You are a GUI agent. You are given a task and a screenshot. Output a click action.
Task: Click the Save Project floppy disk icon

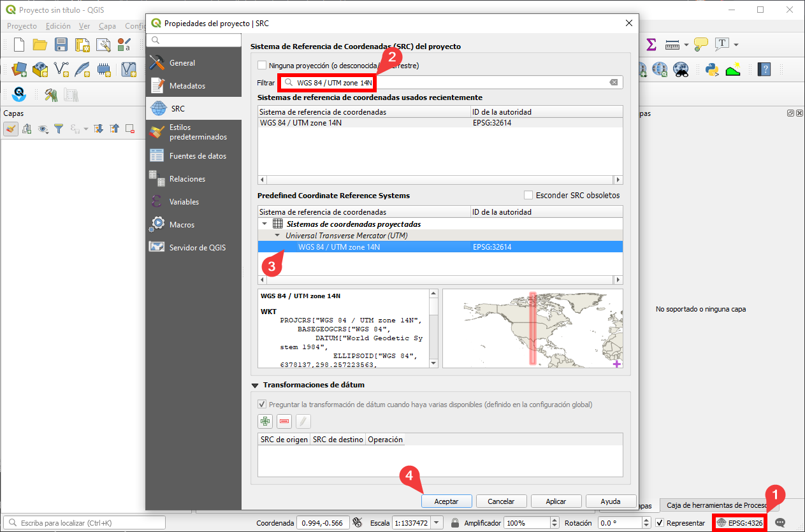click(61, 45)
